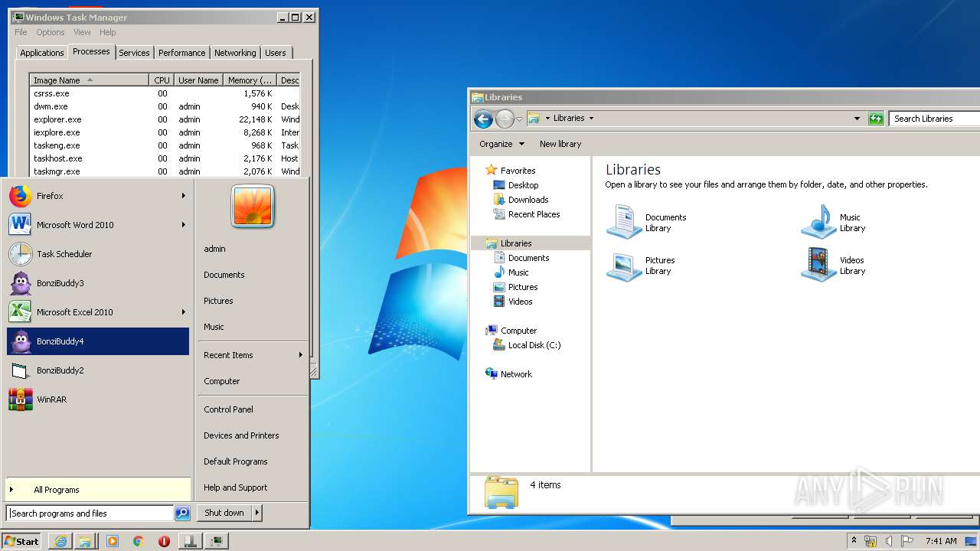The image size is (980, 551).
Task: Select the explorer.exe process row
Action: pyautogui.click(x=165, y=119)
